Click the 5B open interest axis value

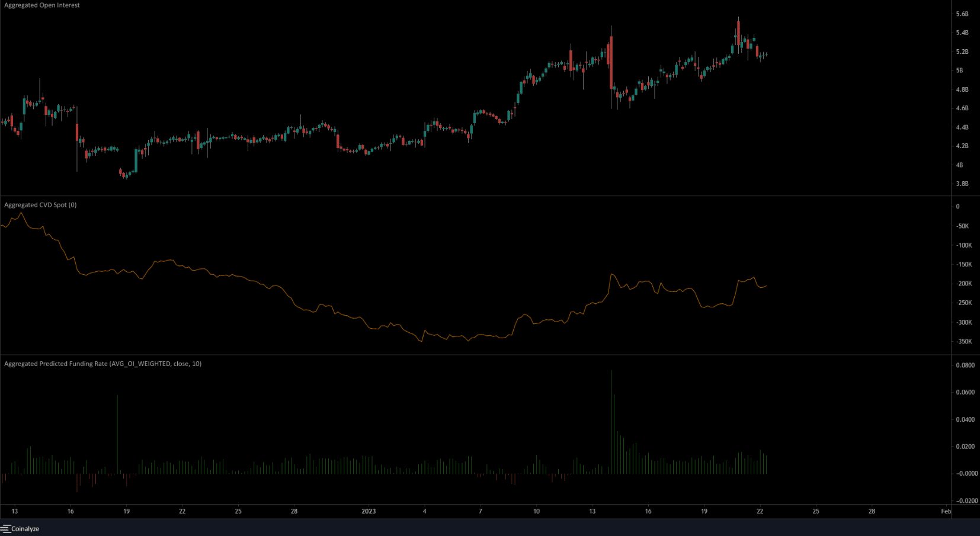coord(959,70)
